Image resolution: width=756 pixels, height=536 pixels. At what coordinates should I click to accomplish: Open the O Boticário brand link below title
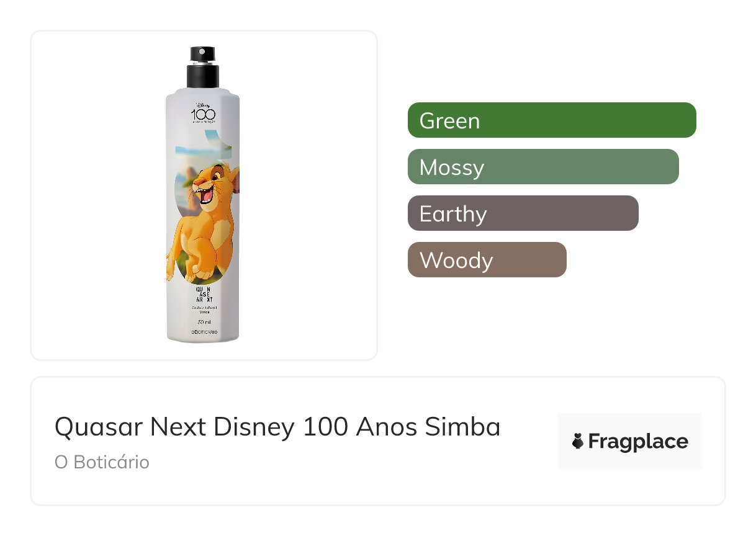coord(102,462)
